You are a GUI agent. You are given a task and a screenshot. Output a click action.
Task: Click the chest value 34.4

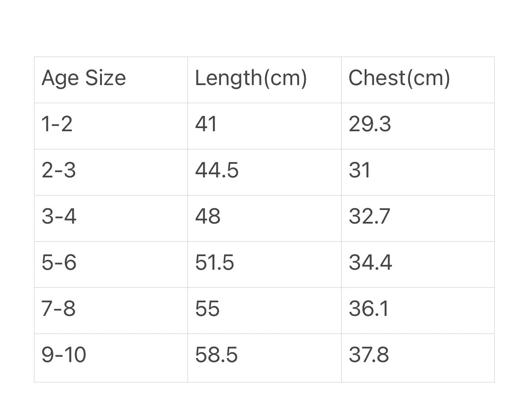pos(370,262)
